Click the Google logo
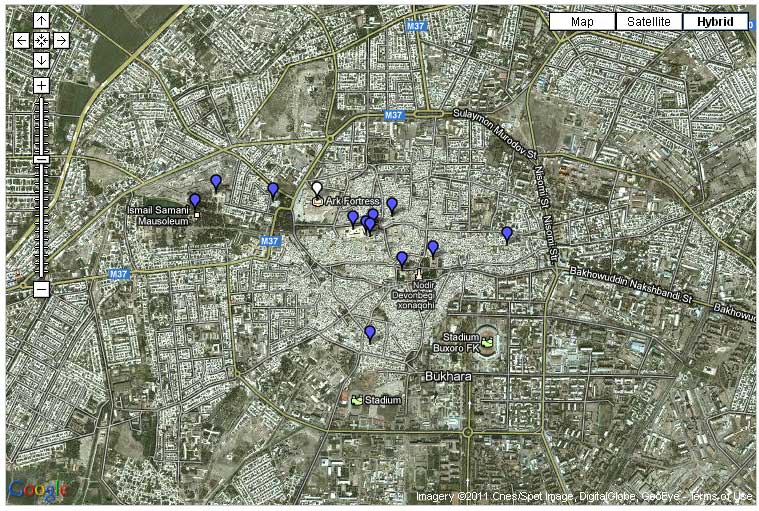 (x=37, y=490)
